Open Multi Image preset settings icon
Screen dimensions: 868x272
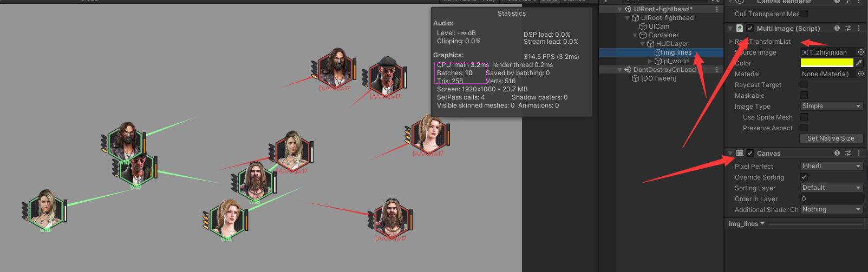pos(848,28)
